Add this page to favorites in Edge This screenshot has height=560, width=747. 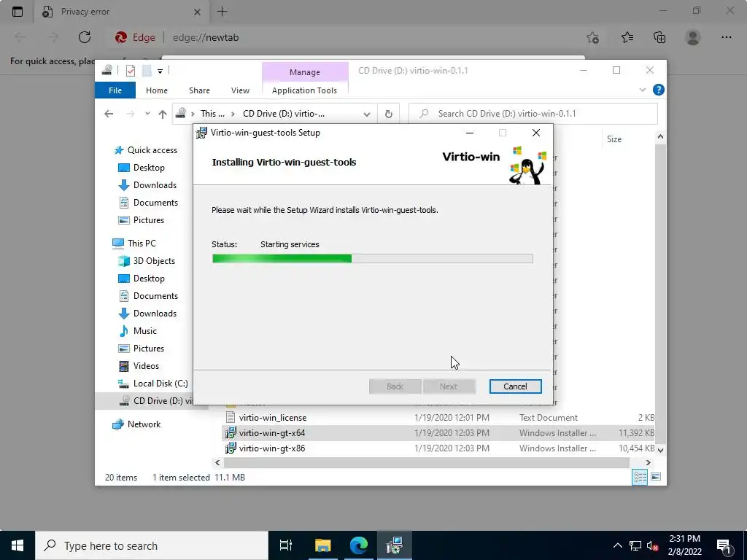[x=592, y=37]
